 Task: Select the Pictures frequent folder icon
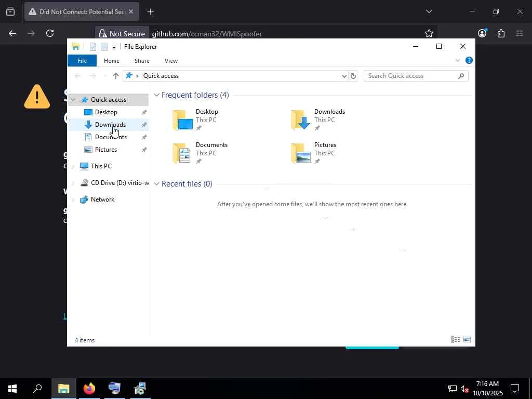[301, 153]
